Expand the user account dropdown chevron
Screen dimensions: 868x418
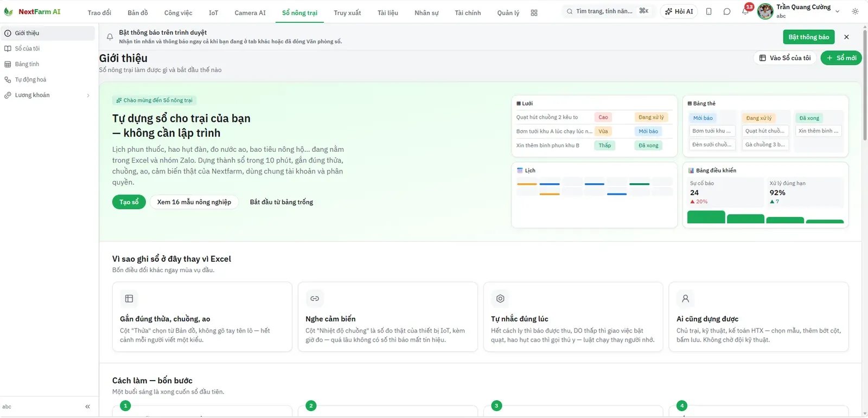coord(837,11)
